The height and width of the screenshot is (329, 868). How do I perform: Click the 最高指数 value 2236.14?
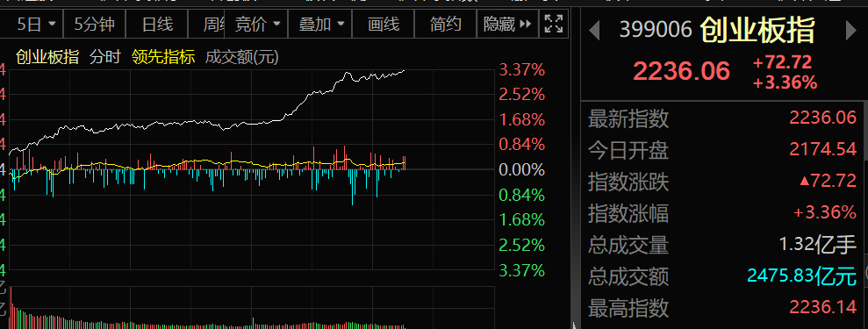coord(823,307)
